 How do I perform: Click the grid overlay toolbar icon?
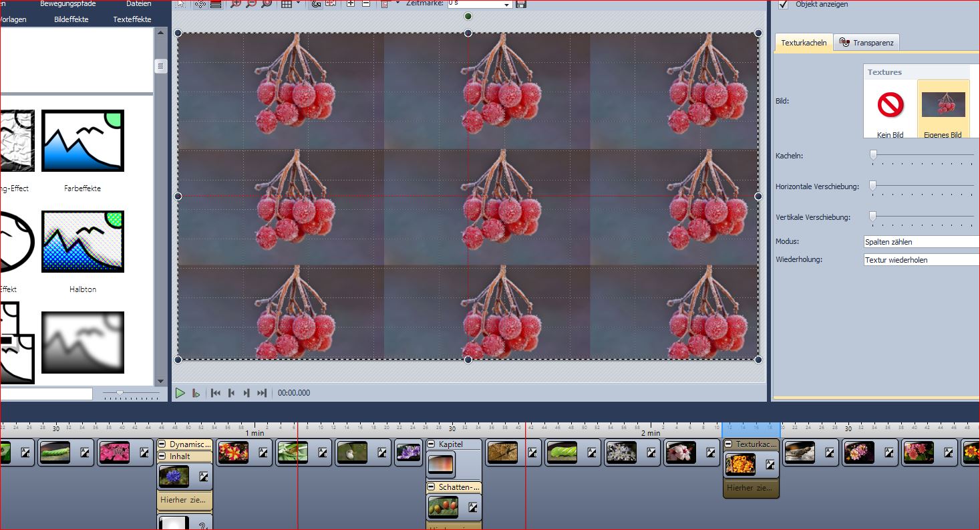(286, 4)
